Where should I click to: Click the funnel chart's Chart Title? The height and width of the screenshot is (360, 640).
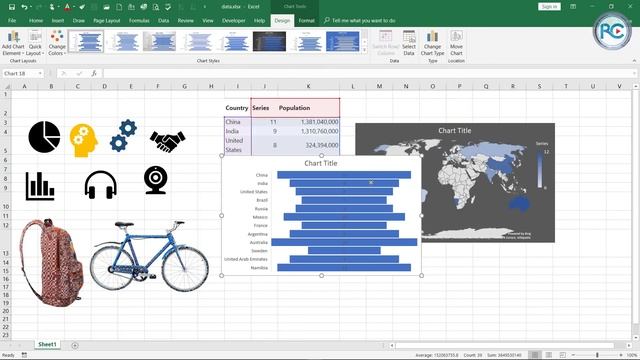[321, 163]
